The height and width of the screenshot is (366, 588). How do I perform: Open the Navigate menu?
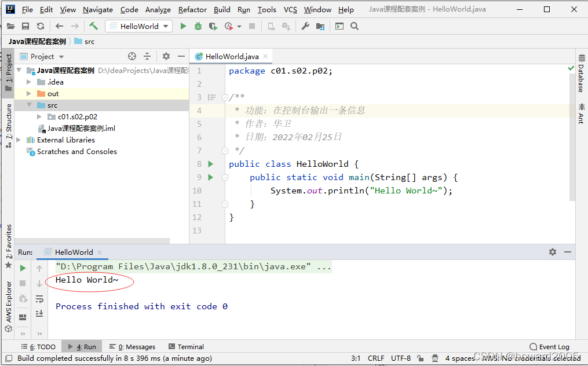(x=98, y=10)
